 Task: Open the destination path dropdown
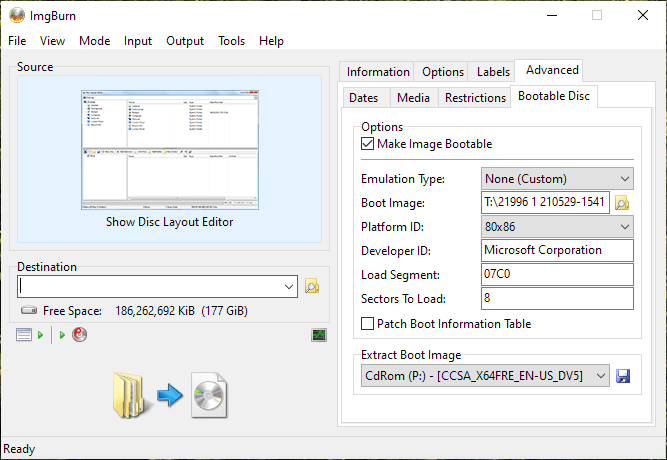[290, 287]
